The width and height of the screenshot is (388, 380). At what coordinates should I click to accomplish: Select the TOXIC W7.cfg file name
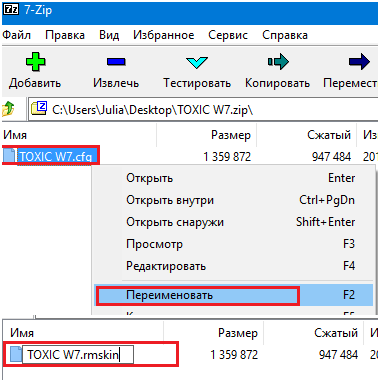coord(55,156)
